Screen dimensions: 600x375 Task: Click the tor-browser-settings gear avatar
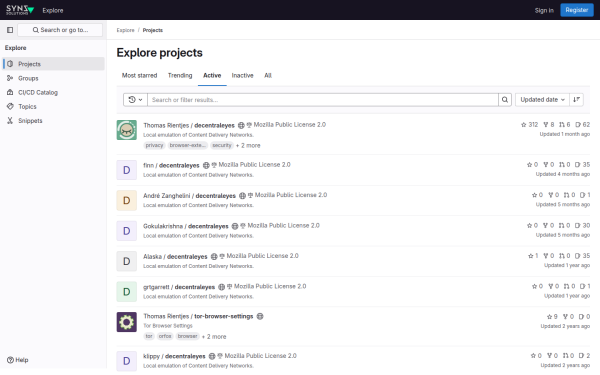click(127, 322)
